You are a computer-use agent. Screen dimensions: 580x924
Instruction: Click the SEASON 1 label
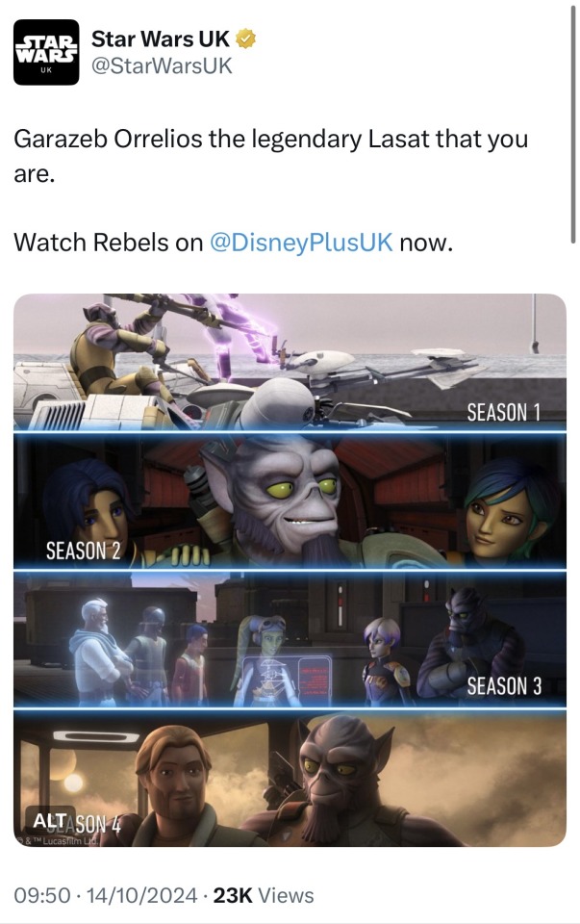[503, 413]
